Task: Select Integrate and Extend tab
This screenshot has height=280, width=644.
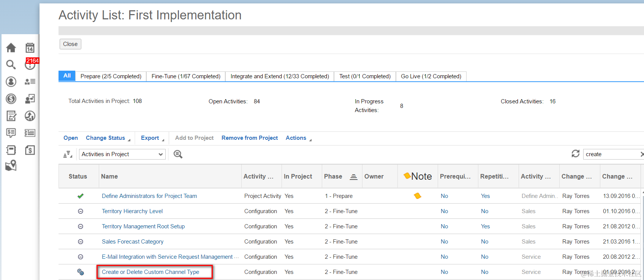Action: coord(280,76)
